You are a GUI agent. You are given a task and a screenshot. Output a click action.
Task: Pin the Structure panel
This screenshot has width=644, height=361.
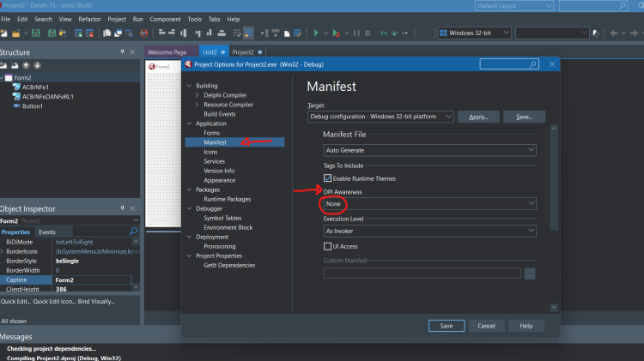(123, 52)
